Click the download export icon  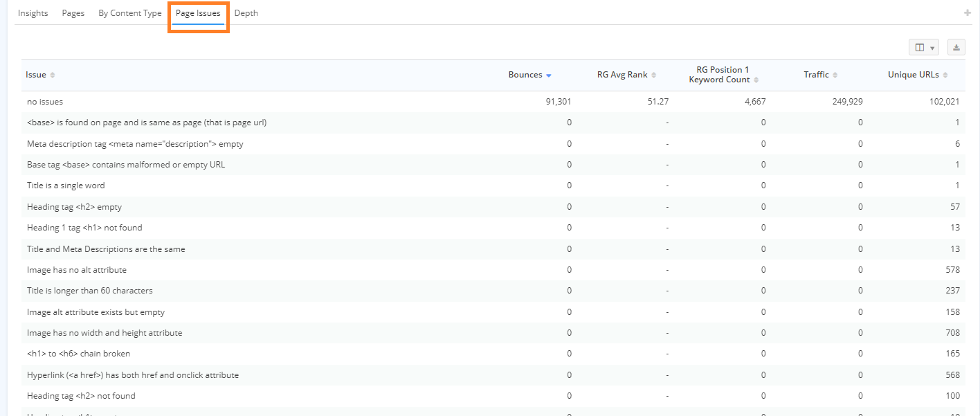point(956,48)
